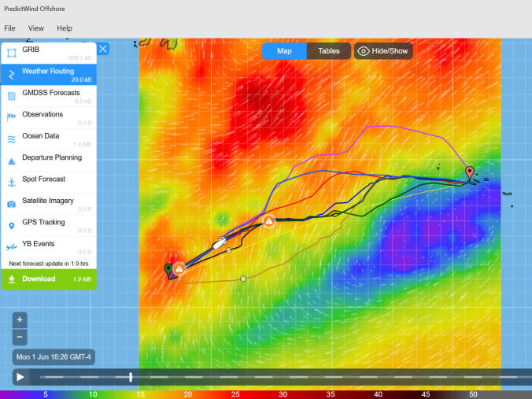Click the Observations flag icon

click(11, 117)
